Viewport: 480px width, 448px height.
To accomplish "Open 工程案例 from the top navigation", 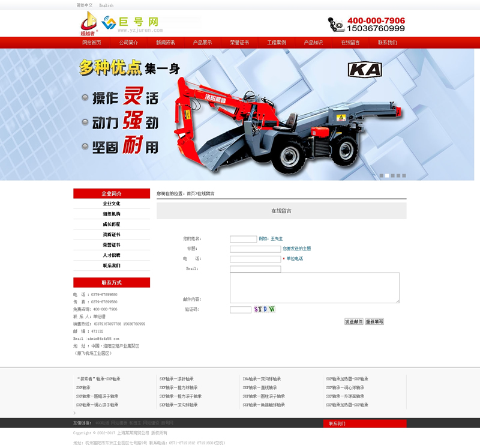I will coord(276,43).
